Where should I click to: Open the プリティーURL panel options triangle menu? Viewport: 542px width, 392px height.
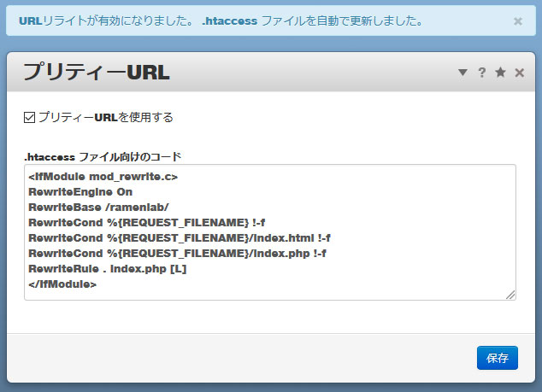(462, 73)
